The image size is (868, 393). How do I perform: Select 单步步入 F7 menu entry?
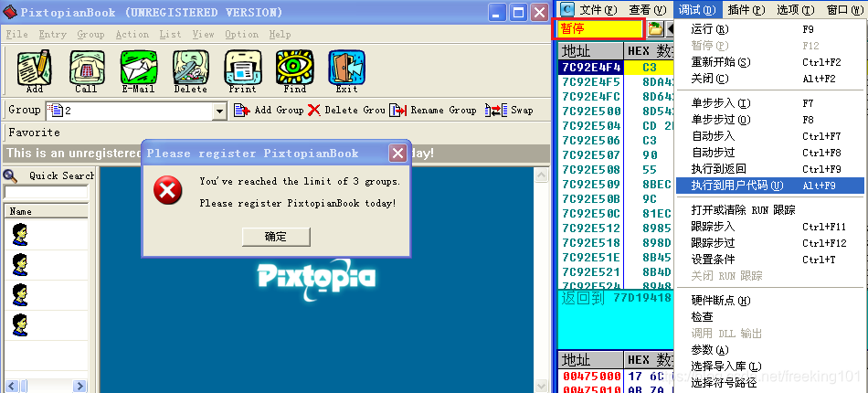tap(770, 103)
